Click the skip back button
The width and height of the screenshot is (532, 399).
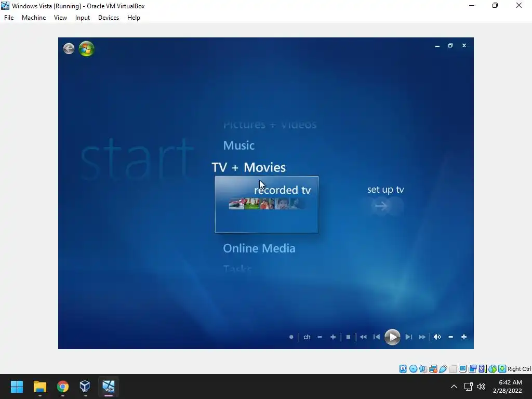377,337
